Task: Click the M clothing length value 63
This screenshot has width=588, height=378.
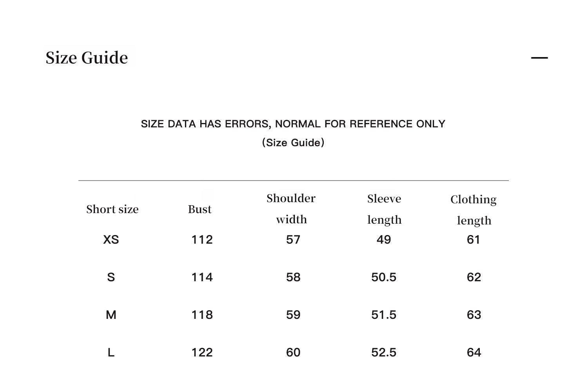Action: pos(474,315)
